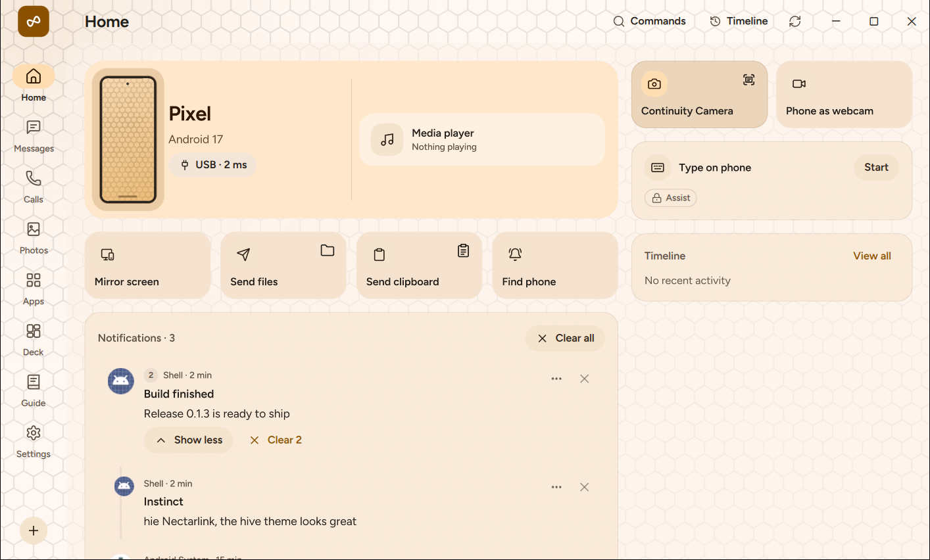The height and width of the screenshot is (560, 930).
Task: Minimize the window
Action: (836, 21)
